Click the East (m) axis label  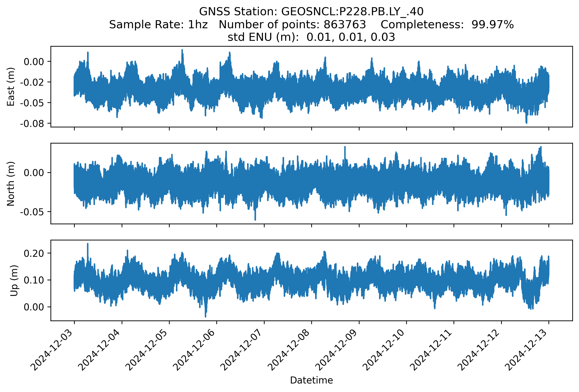11,87
